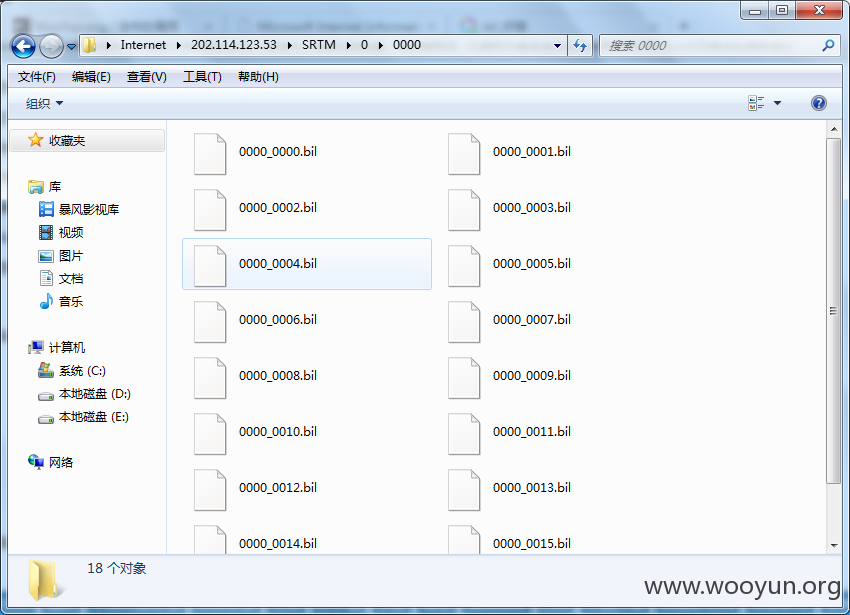The image size is (850, 615).
Task: Select the file icon of 0000_0010.bil
Action: 210,434
